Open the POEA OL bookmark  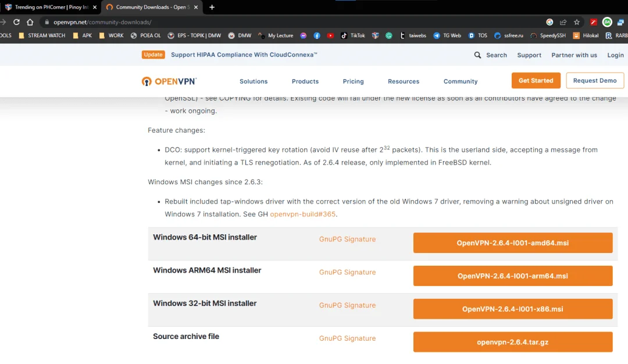(146, 35)
